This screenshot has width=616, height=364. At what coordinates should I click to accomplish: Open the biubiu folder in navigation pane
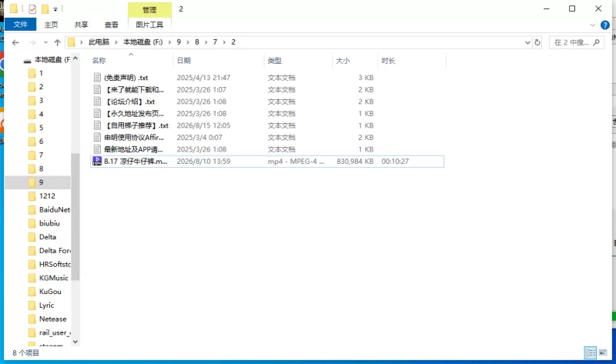[x=49, y=223]
